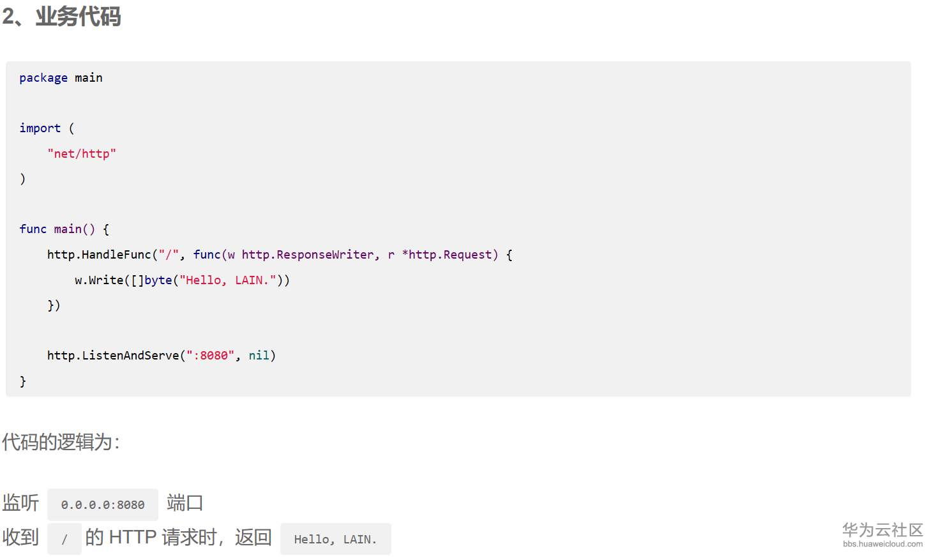Select the "net/http" import string
The width and height of the screenshot is (936, 560).
[x=82, y=154]
